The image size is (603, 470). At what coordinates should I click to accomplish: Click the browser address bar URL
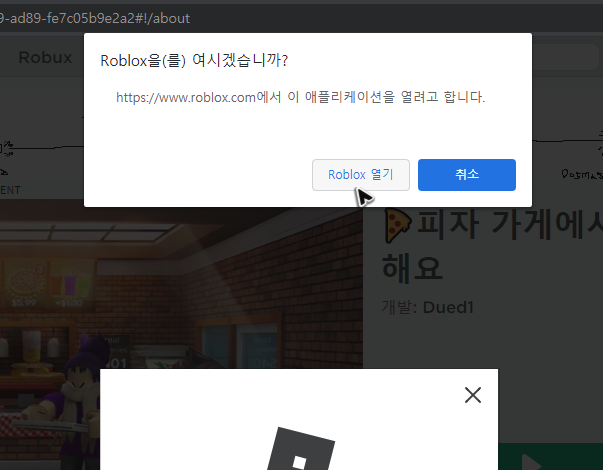95,18
